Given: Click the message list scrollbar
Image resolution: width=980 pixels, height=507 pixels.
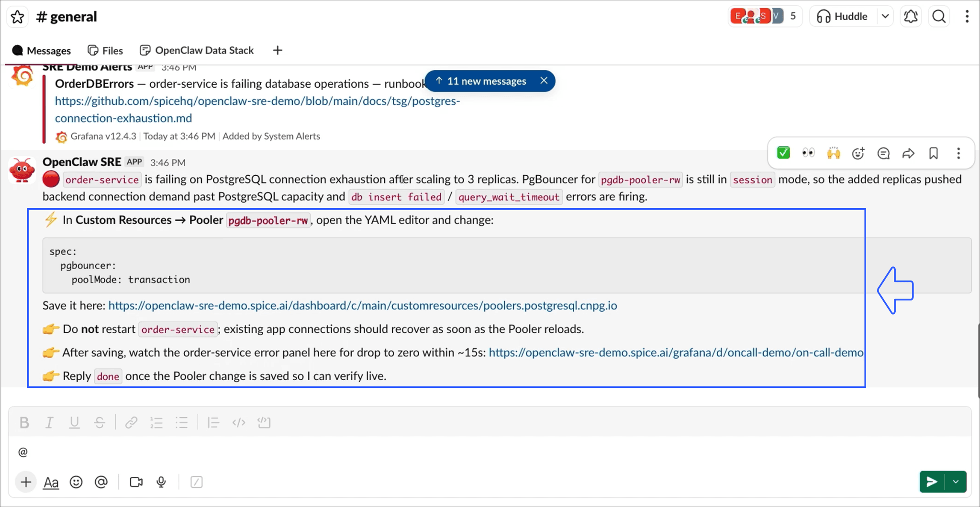Looking at the screenshot, I should 978,360.
